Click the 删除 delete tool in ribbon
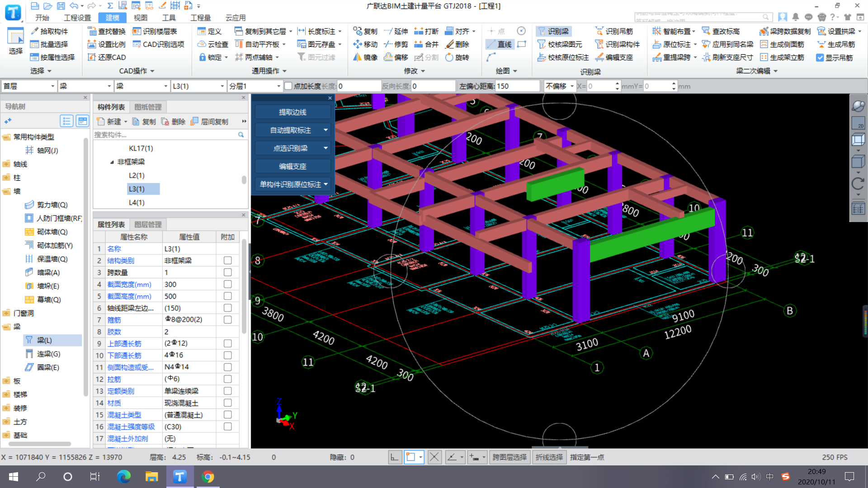The width and height of the screenshot is (868, 488). tap(457, 44)
